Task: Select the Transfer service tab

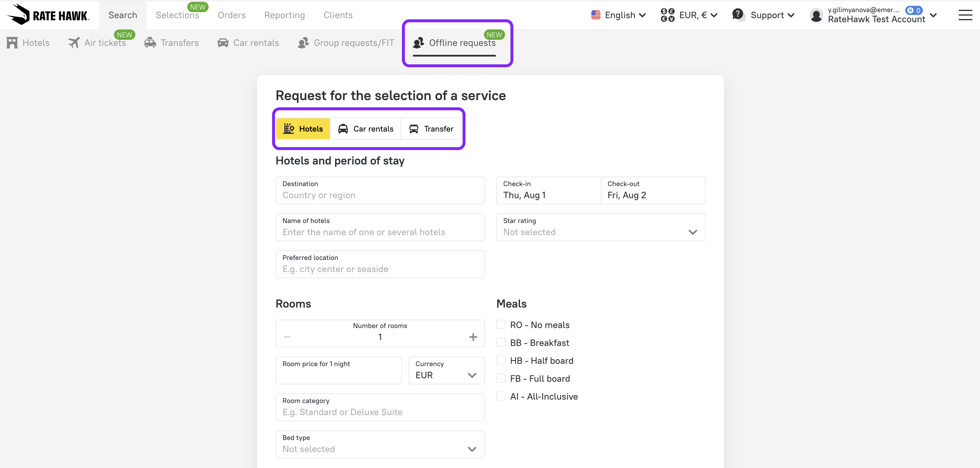Action: (431, 129)
